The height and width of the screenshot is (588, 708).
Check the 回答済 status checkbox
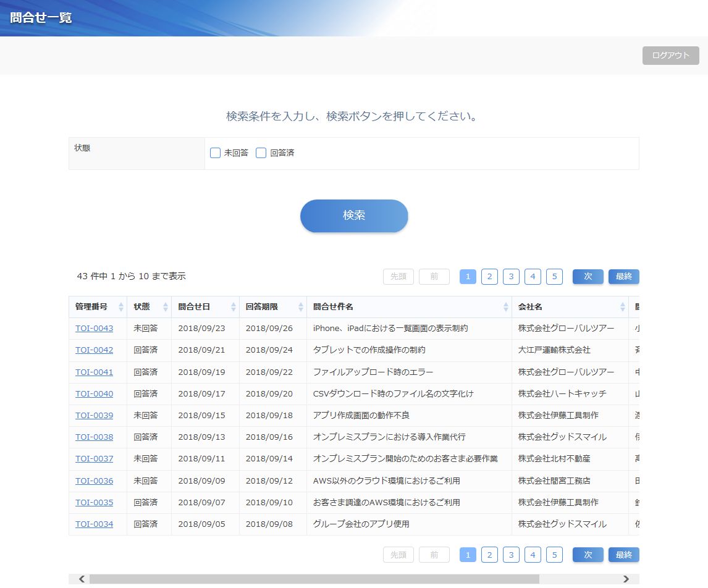(x=261, y=153)
